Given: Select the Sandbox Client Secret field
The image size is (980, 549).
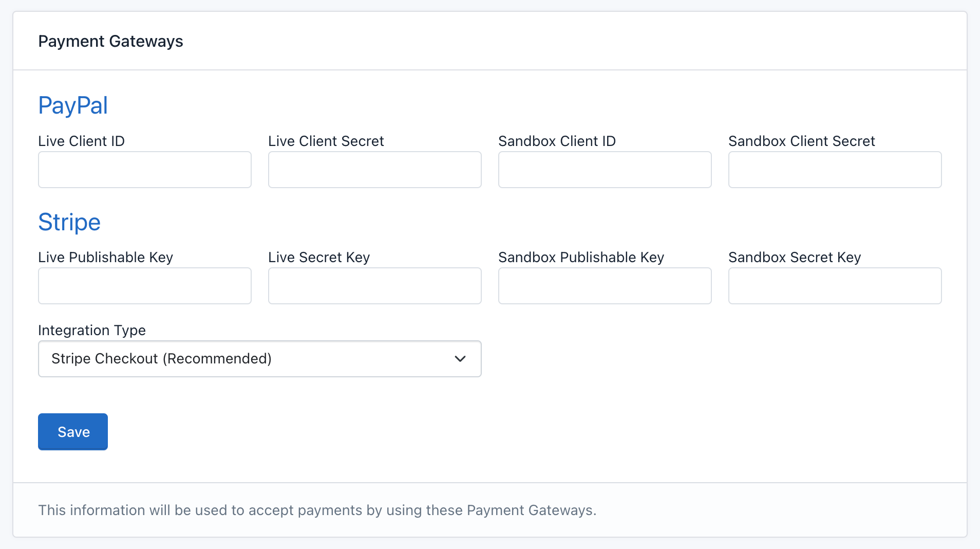Looking at the screenshot, I should tap(835, 170).
